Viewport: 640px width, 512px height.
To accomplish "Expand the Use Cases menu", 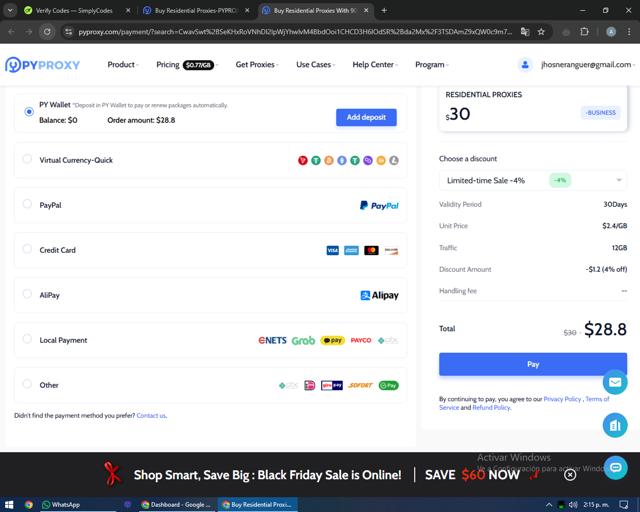I will [316, 65].
